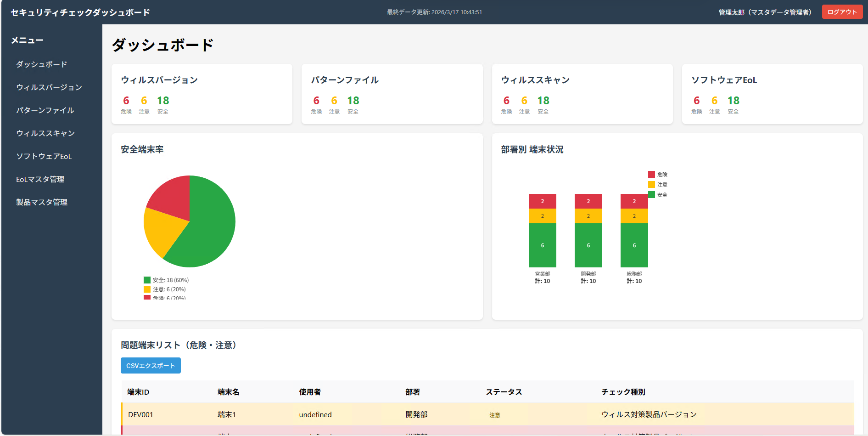Open ダッシュボード in the side menu
868x436 pixels.
tap(42, 64)
